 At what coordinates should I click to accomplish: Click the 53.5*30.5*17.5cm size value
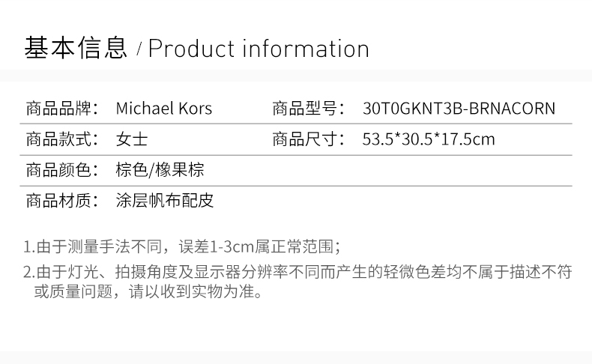click(x=429, y=139)
